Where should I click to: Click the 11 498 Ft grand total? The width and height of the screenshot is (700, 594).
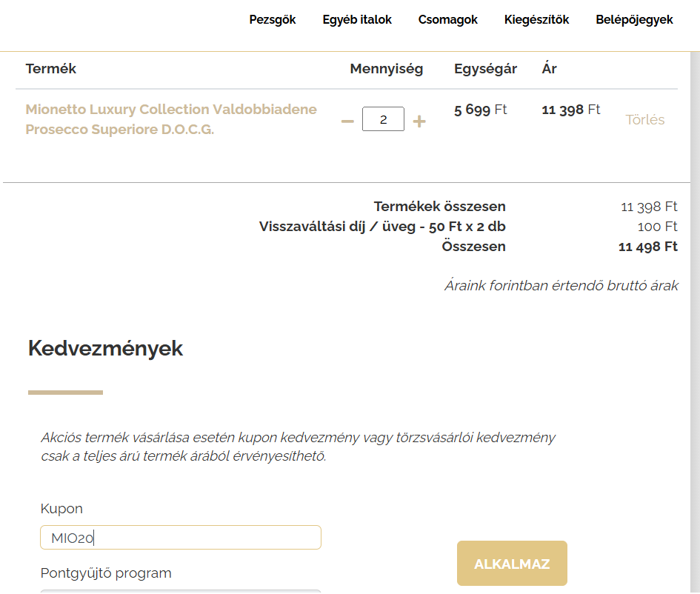[x=647, y=247]
